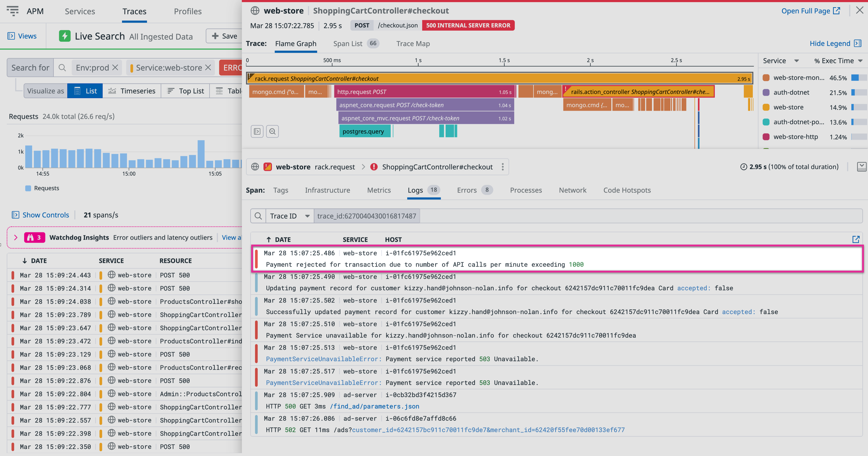
Task: Open the Errors tab for the span
Action: (x=466, y=190)
